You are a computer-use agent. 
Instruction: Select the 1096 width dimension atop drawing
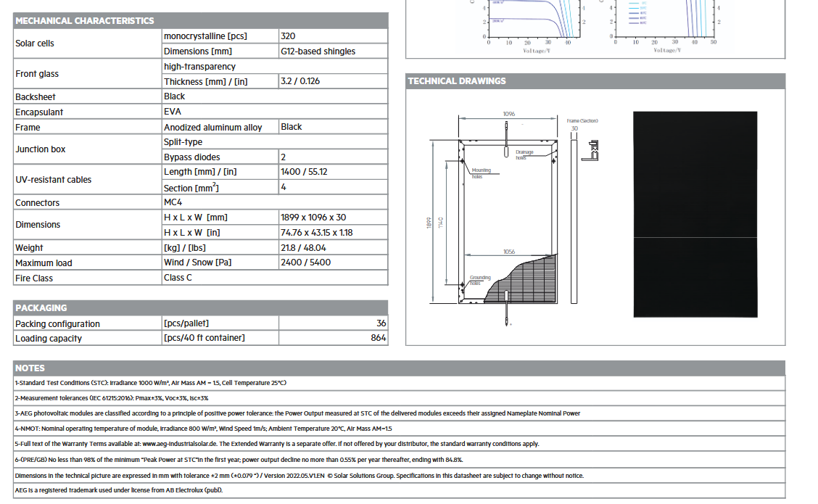click(x=508, y=115)
